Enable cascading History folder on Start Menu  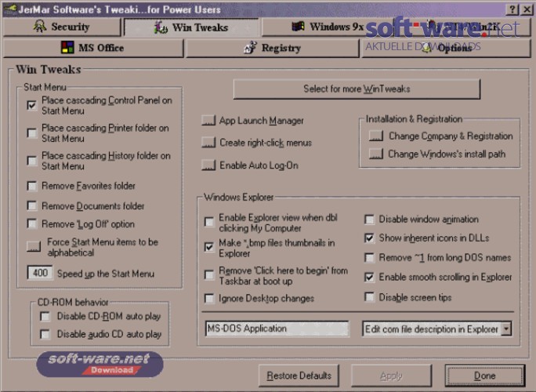[32, 161]
